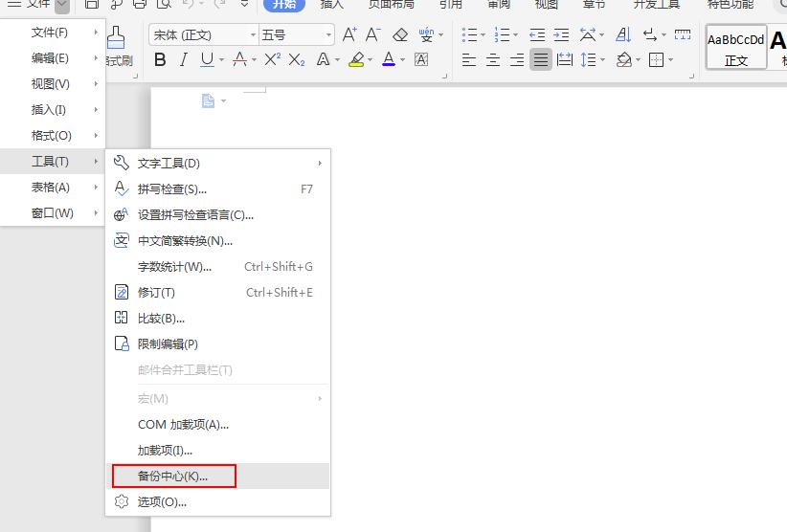The width and height of the screenshot is (787, 532).
Task: Select 比较(B) document compare
Action: coord(218,319)
